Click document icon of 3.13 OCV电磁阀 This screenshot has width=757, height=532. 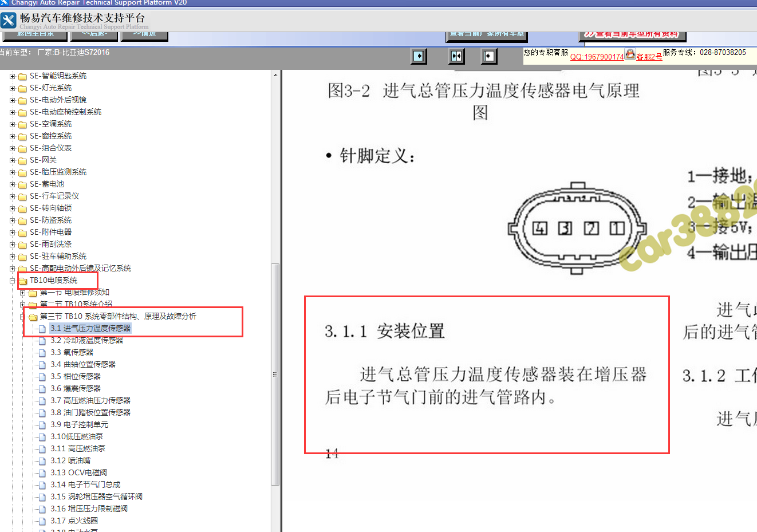42,473
